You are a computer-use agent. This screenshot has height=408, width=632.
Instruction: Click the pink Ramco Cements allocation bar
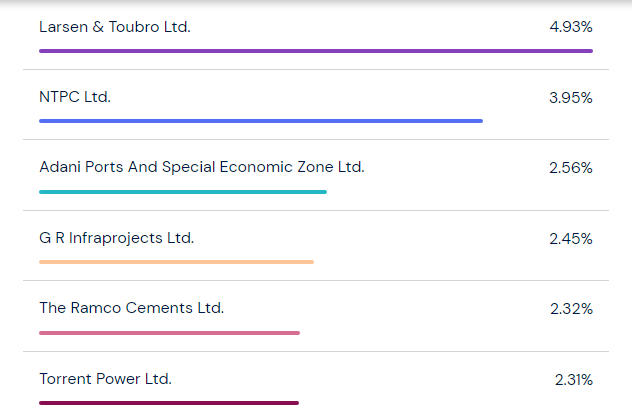coord(169,332)
